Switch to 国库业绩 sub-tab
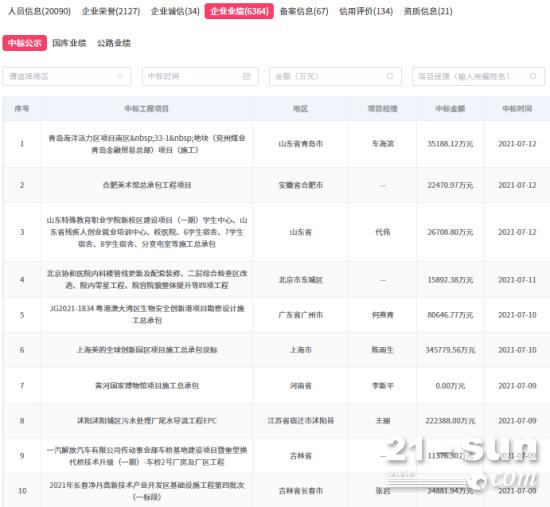 69,43
